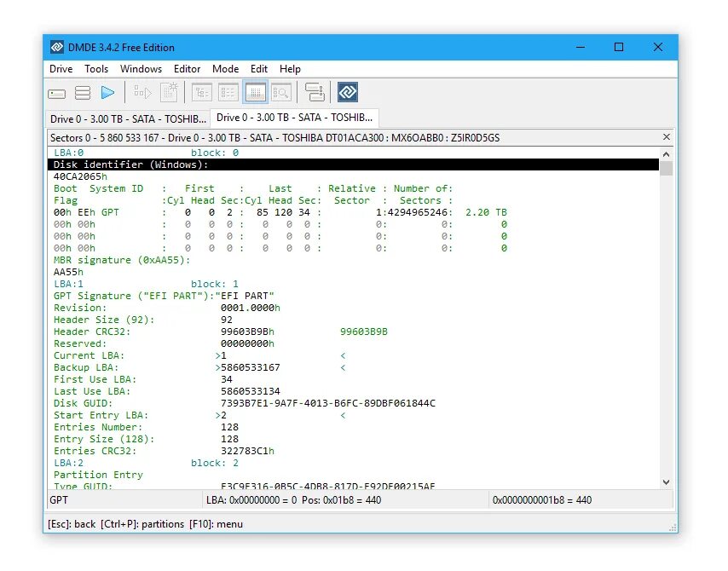Click the greyed step-run toolbar icon
This screenshot has height=571, width=728.
tap(142, 93)
